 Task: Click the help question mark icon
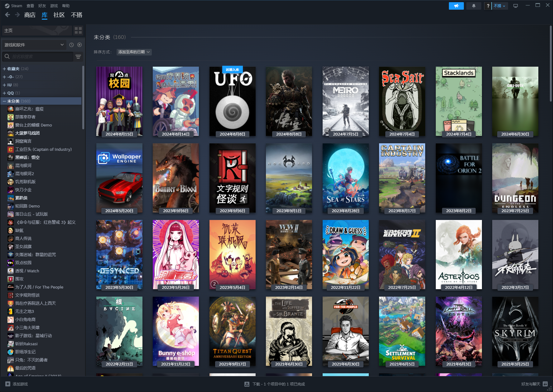click(x=488, y=6)
